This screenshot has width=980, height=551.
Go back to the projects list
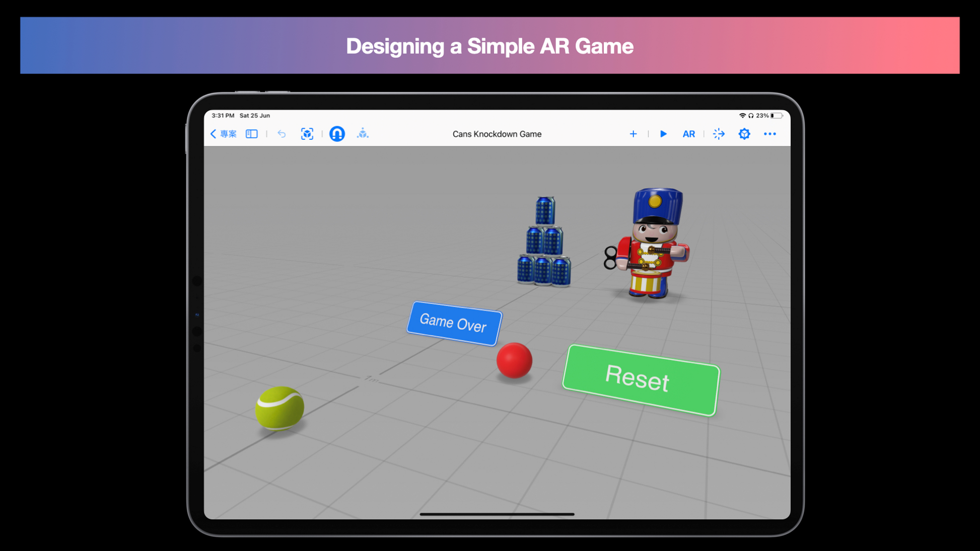click(224, 134)
